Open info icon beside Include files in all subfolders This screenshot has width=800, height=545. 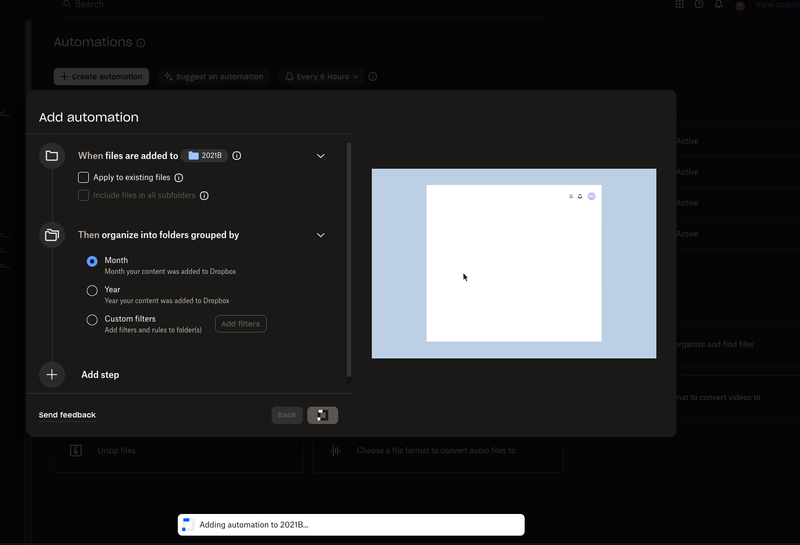tap(204, 195)
